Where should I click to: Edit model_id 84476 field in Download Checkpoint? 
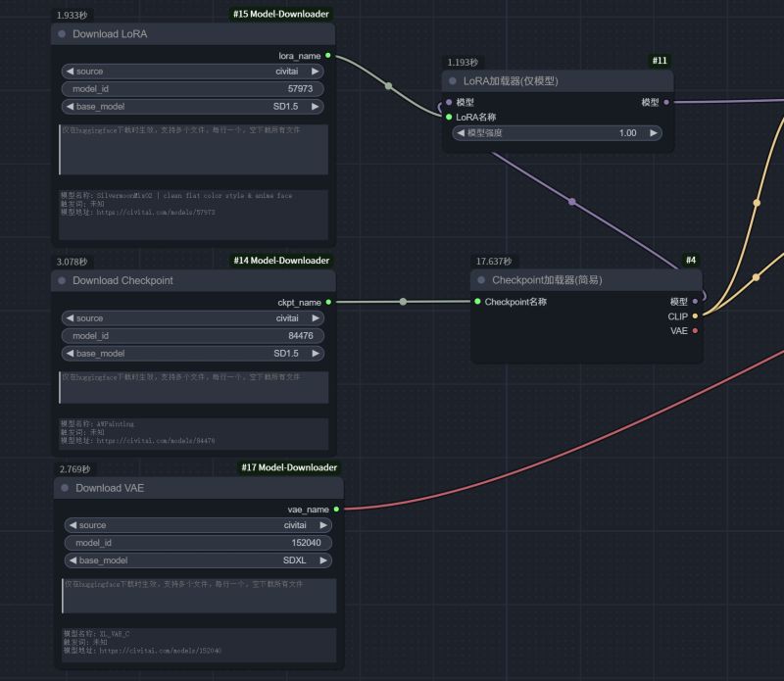click(192, 336)
